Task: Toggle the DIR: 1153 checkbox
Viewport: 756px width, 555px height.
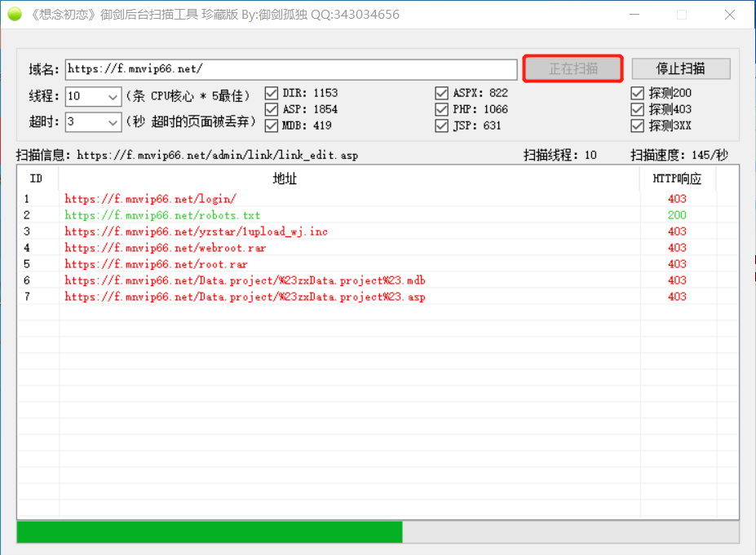Action: click(272, 93)
